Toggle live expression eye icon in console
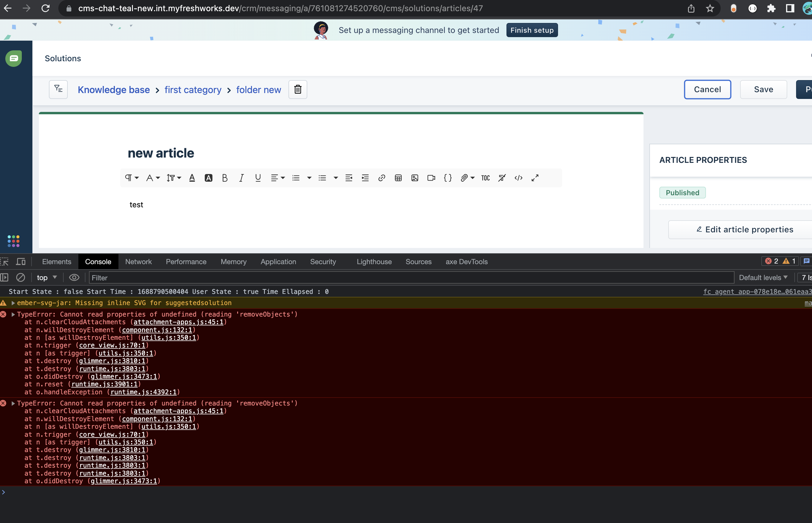812x523 pixels. (74, 277)
